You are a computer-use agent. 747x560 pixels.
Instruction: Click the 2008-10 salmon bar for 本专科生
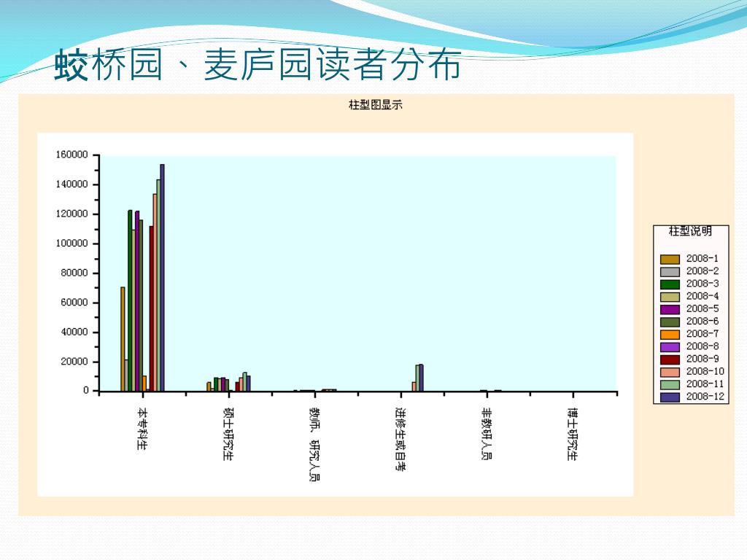(x=155, y=293)
